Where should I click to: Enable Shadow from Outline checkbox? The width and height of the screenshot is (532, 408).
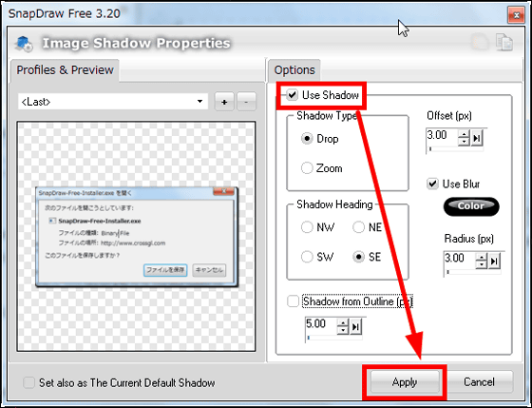point(293,301)
